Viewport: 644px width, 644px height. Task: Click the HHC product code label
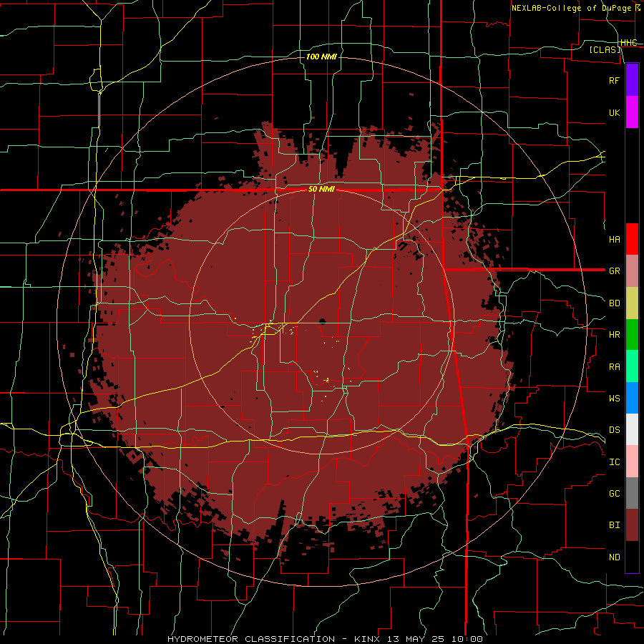pos(628,43)
